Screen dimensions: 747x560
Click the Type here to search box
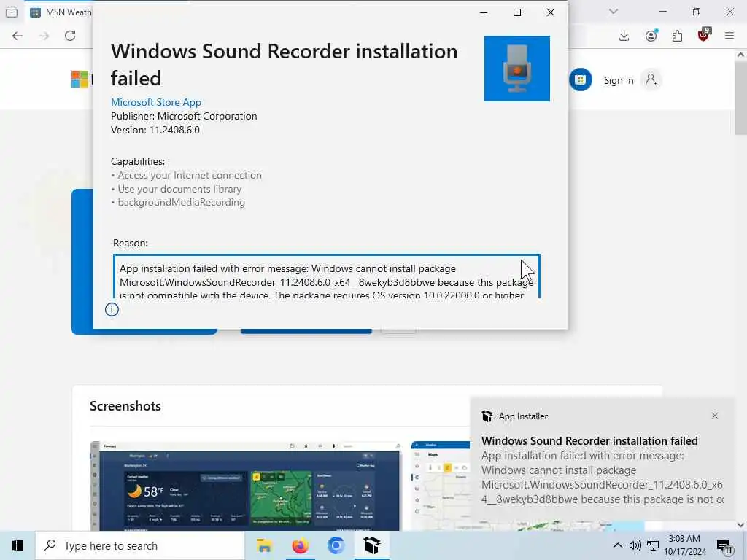[x=140, y=545]
